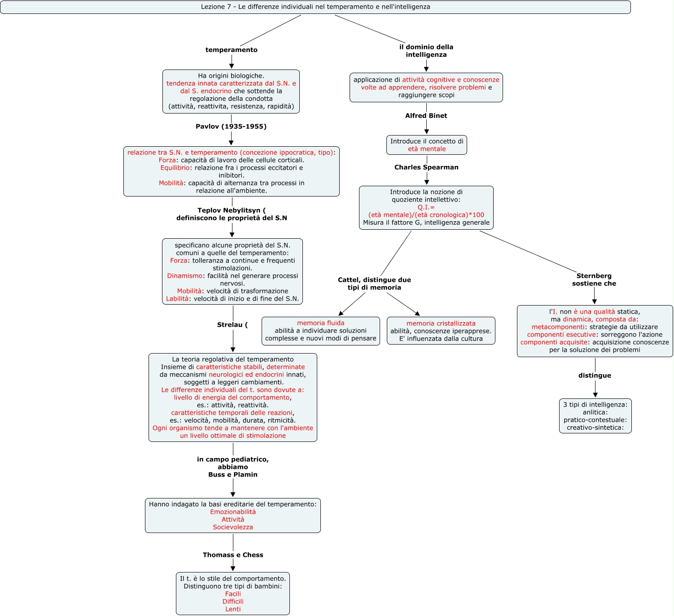
Task: Select the 'Strelau (' link label
Action: (x=232, y=325)
